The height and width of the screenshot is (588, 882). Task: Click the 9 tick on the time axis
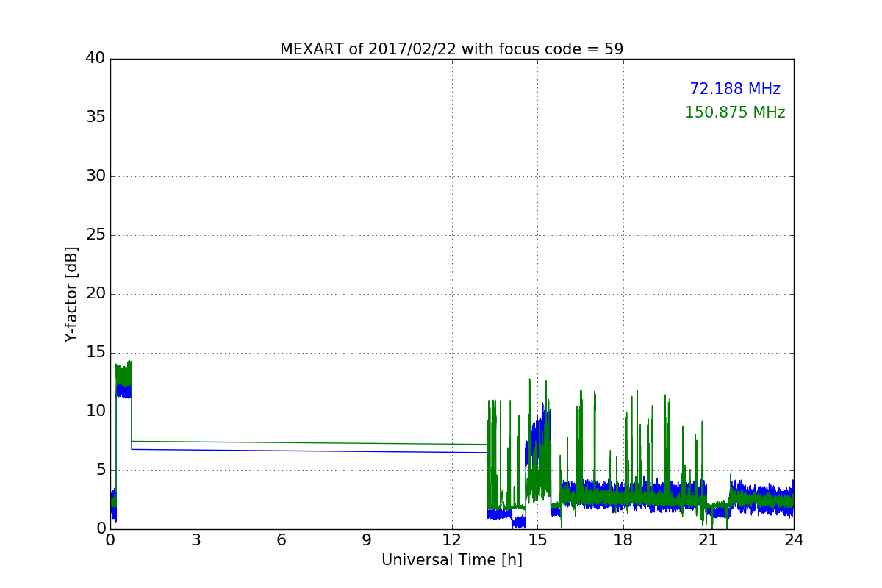366,540
